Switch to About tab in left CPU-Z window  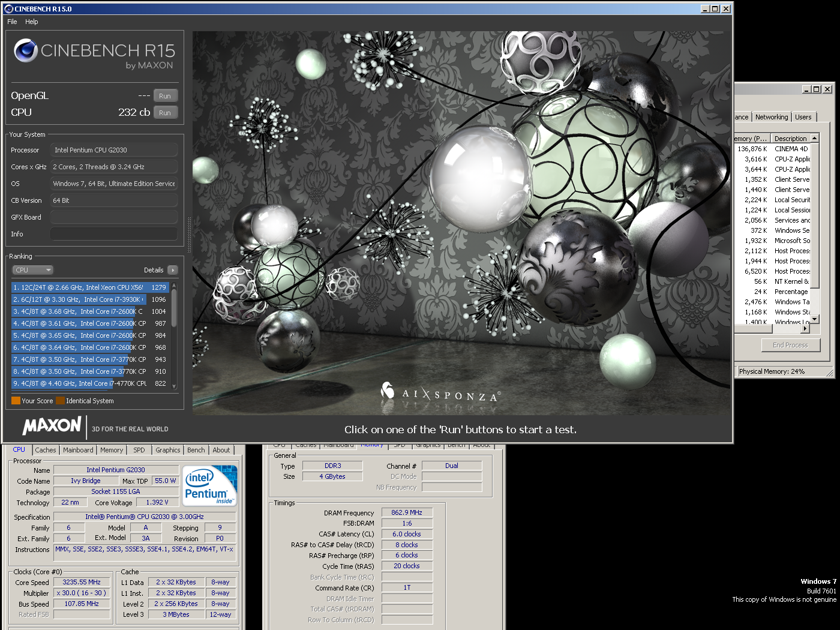point(221,450)
